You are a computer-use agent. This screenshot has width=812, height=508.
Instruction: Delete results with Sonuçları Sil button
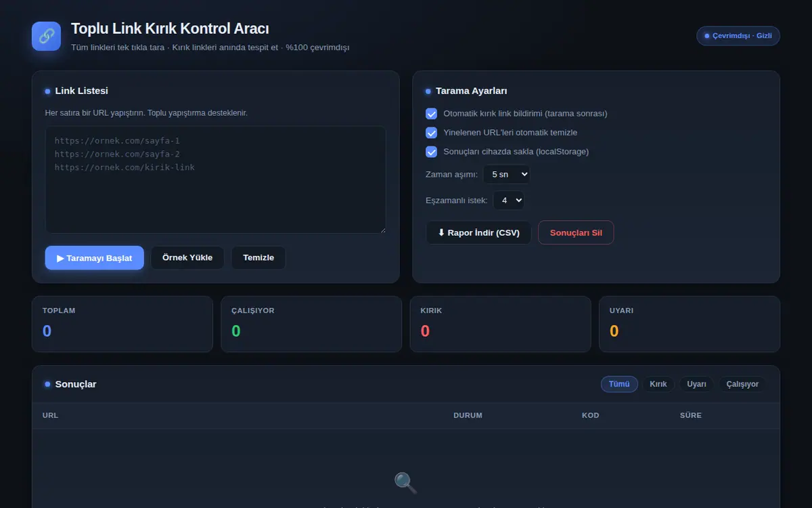tap(576, 232)
